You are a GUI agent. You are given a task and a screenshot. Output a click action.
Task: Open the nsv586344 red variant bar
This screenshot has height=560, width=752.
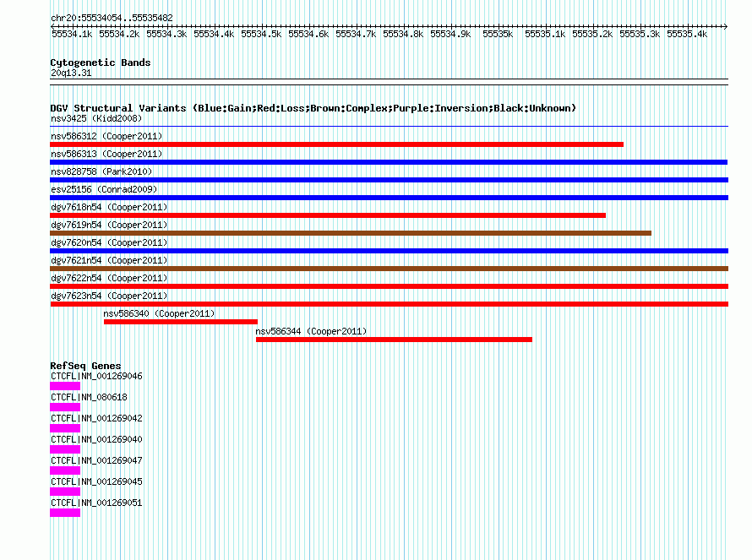pyautogui.click(x=395, y=340)
